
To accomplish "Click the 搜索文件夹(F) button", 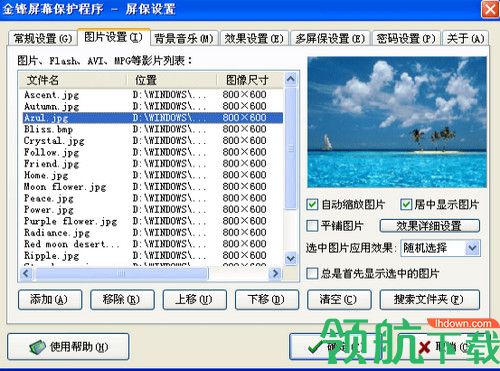I will 429,299.
